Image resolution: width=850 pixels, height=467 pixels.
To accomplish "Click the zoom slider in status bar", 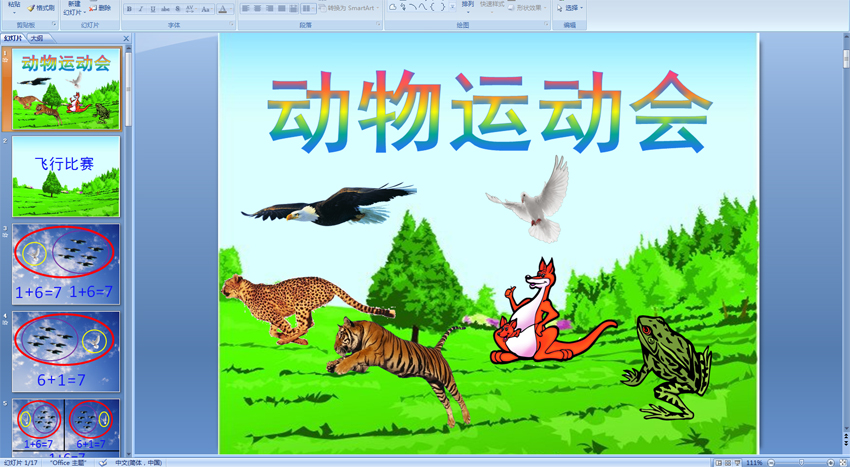I will tap(800, 462).
